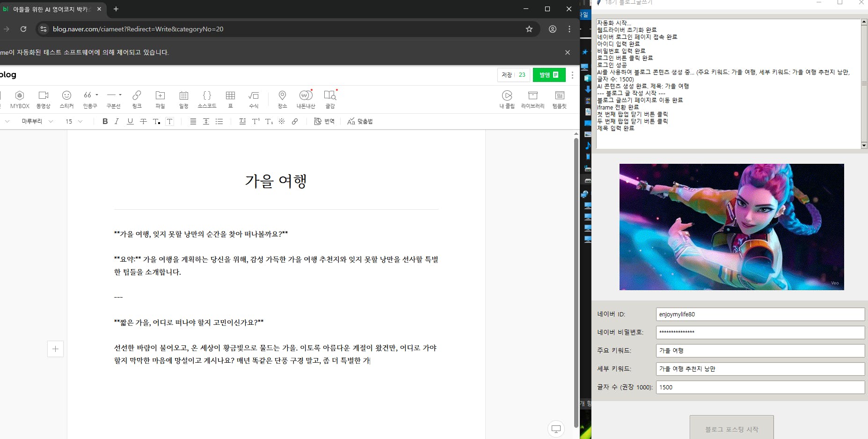This screenshot has height=439, width=868.
Task: Insert a video with the 동영상 icon
Action: (x=44, y=100)
